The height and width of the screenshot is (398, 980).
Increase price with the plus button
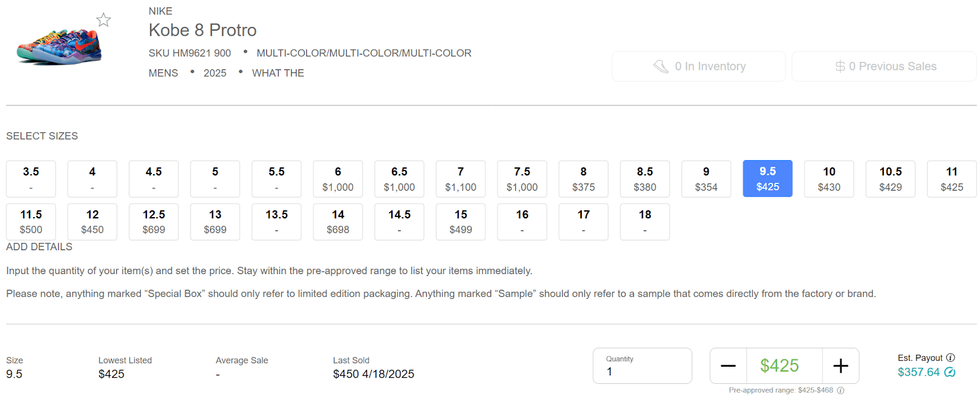pos(841,366)
